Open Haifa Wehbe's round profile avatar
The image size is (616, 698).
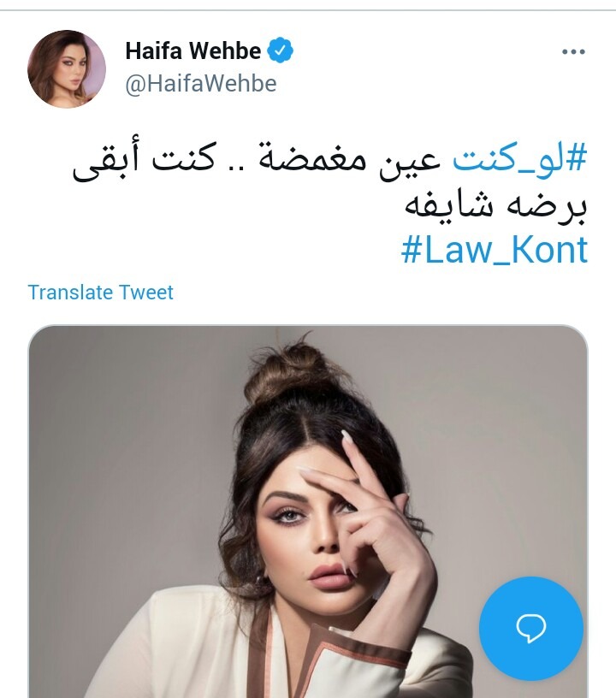pos(67,69)
